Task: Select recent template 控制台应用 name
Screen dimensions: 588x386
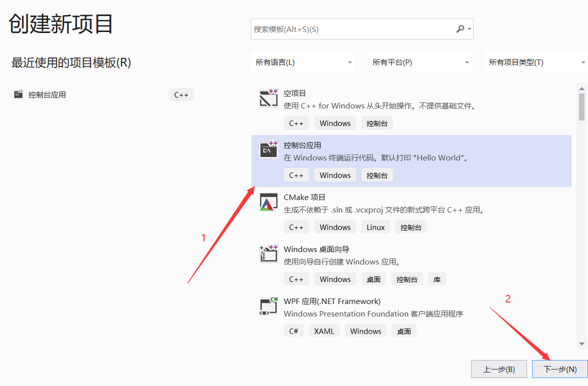Action: 47,94
